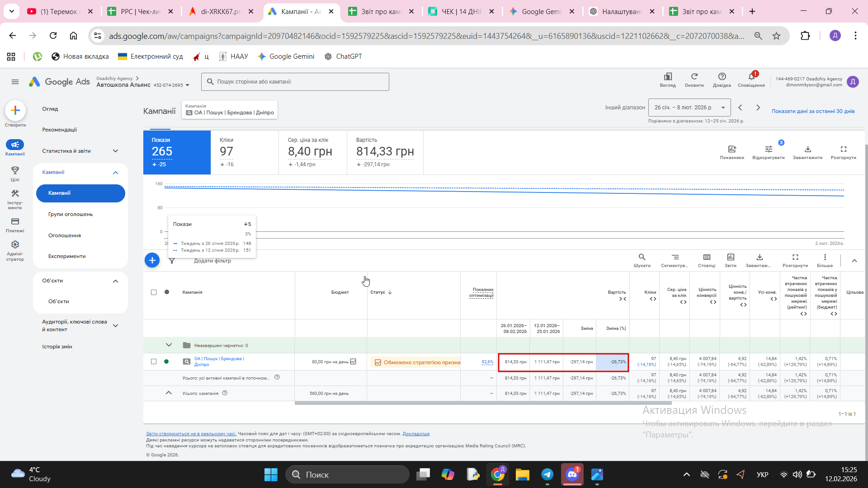The height and width of the screenshot is (488, 868).
Task: Click the Сегментувати segment icon
Action: point(675,257)
